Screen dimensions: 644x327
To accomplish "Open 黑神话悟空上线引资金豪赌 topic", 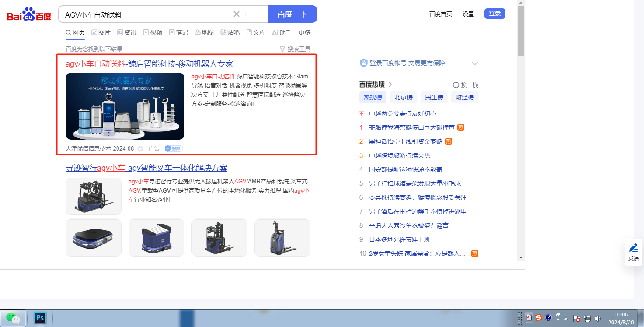I will pos(406,141).
